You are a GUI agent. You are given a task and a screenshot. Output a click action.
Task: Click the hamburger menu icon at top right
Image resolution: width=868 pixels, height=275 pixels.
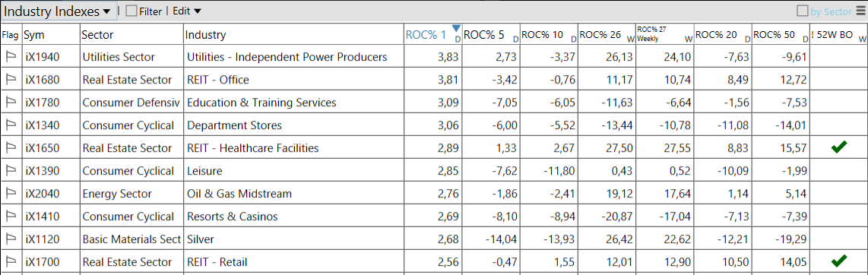point(859,11)
